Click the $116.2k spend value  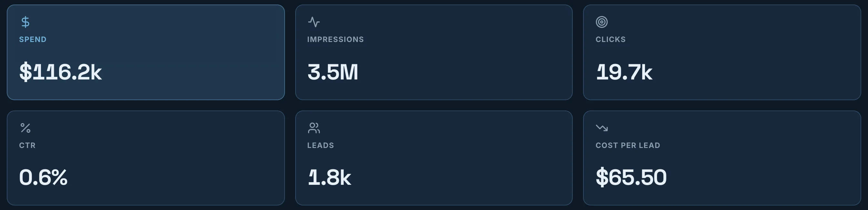click(60, 72)
